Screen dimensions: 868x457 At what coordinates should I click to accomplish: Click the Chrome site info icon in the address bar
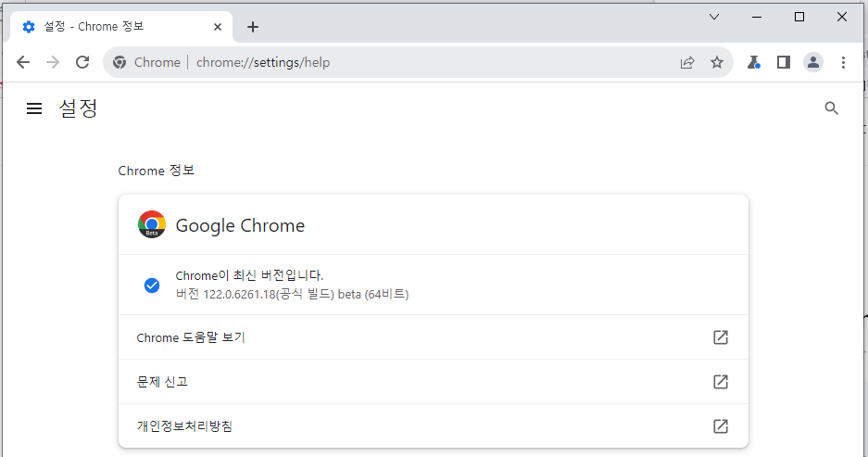[120, 62]
